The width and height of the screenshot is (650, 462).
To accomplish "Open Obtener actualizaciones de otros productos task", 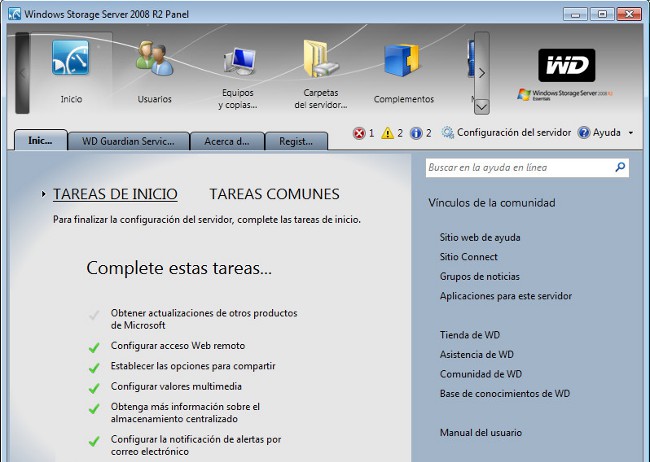I will (x=204, y=319).
